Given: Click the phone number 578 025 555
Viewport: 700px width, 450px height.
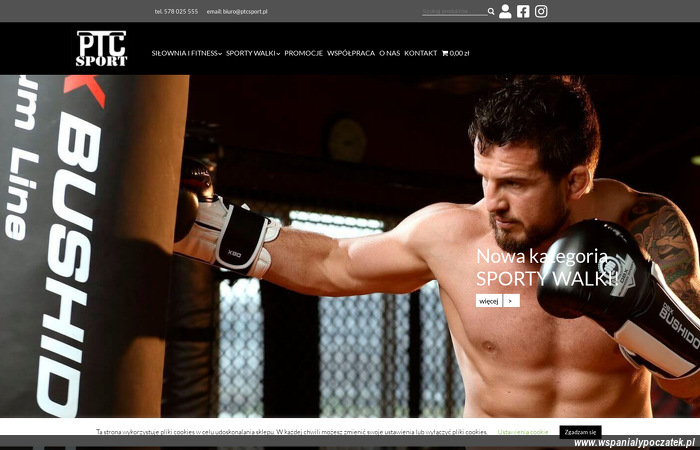Looking at the screenshot, I should [x=181, y=12].
